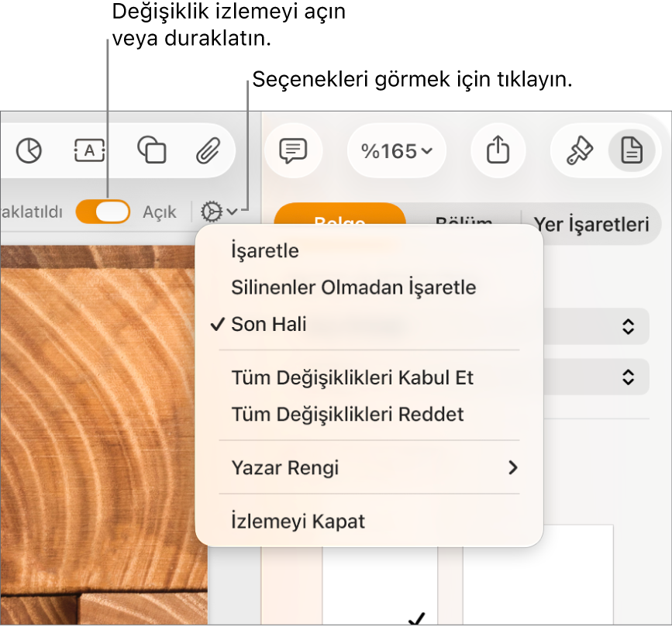
Task: Choose the checked Son Hali option
Action: pos(370,324)
